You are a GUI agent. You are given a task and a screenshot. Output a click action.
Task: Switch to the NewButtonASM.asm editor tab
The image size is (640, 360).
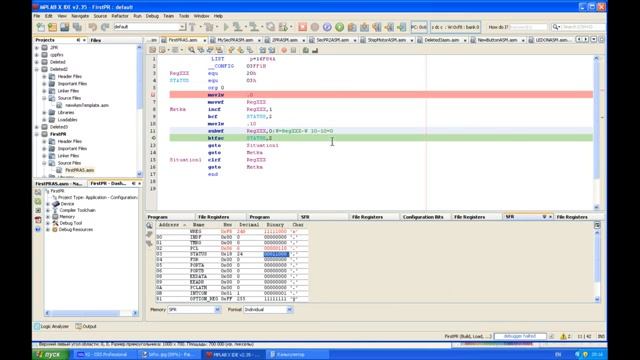pyautogui.click(x=497, y=40)
